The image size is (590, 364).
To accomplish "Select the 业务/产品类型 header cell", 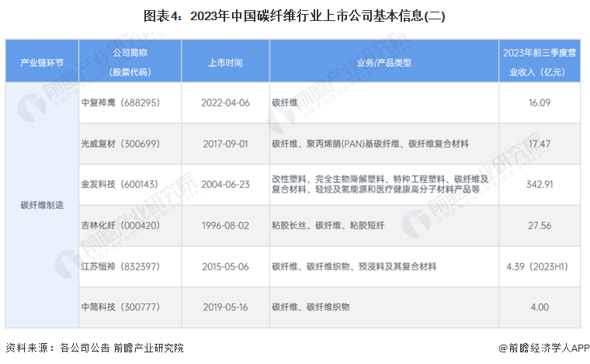I will 384,61.
